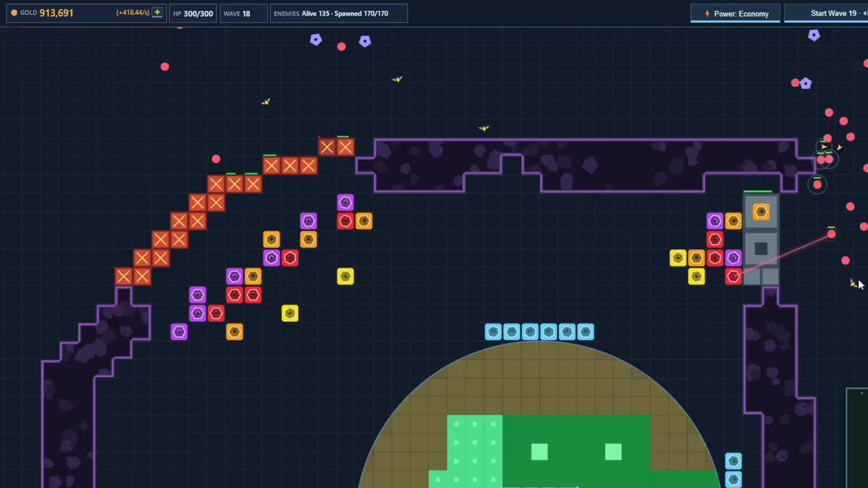Select the orange tower mounted on the gray block

[x=761, y=212]
